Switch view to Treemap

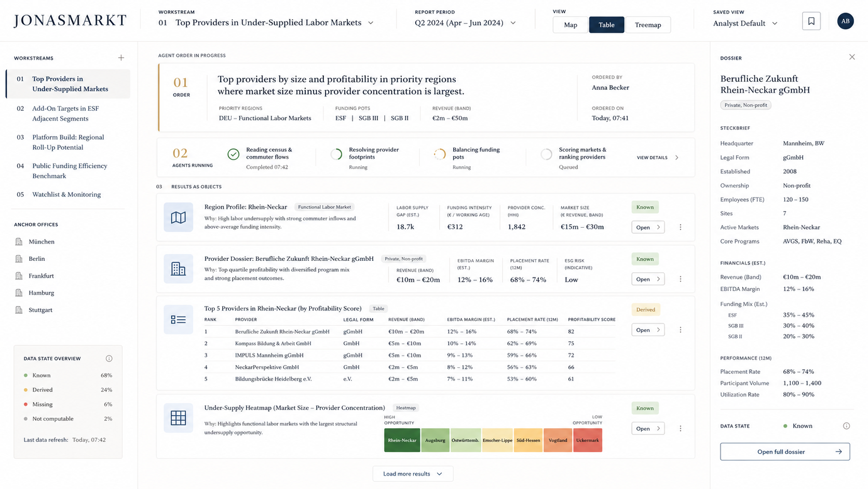pos(648,25)
